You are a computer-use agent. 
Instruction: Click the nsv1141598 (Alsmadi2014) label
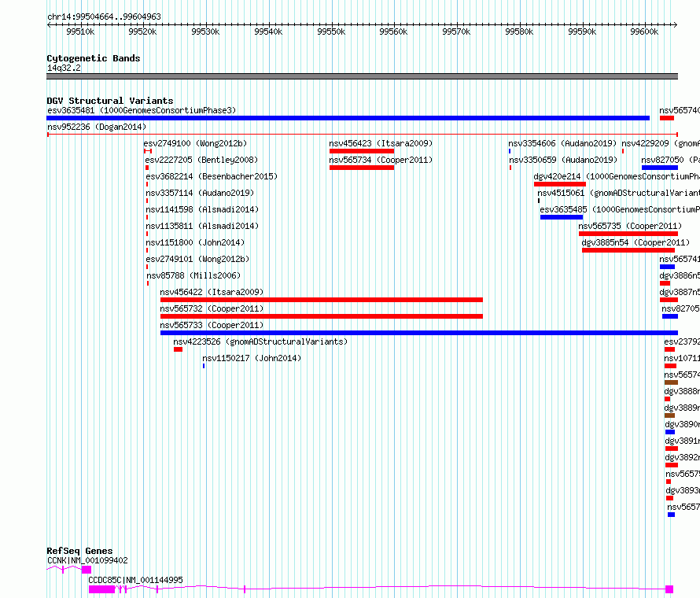202,209
